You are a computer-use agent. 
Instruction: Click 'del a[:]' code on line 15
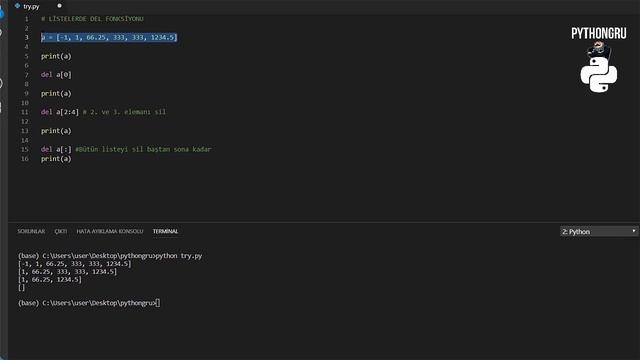56,149
